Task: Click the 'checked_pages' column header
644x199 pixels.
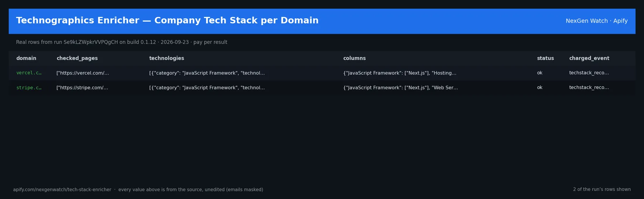Action: click(x=77, y=58)
